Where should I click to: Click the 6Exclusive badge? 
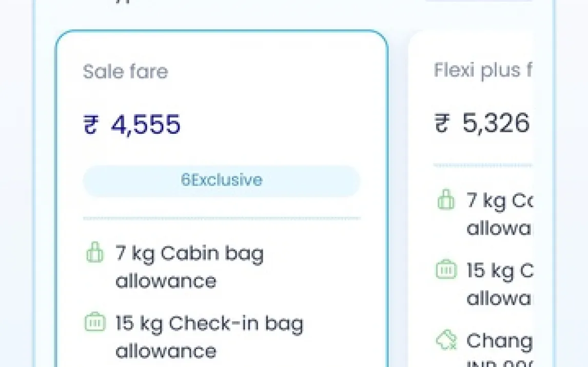(221, 180)
